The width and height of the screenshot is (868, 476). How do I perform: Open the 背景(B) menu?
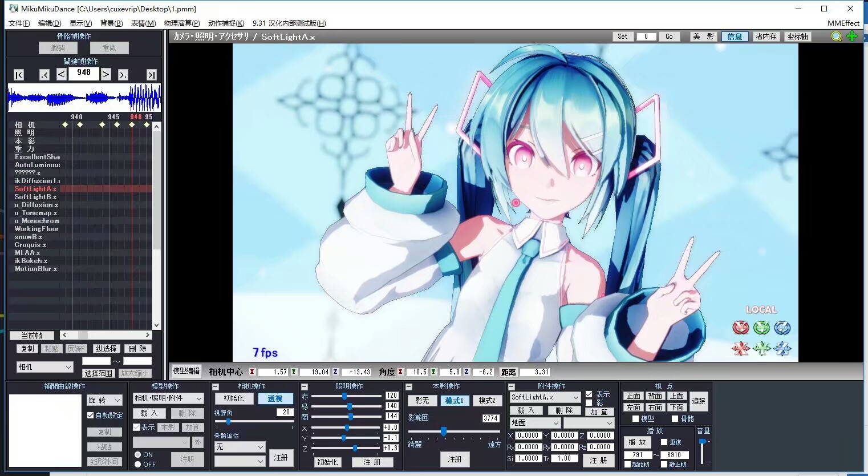click(x=111, y=23)
